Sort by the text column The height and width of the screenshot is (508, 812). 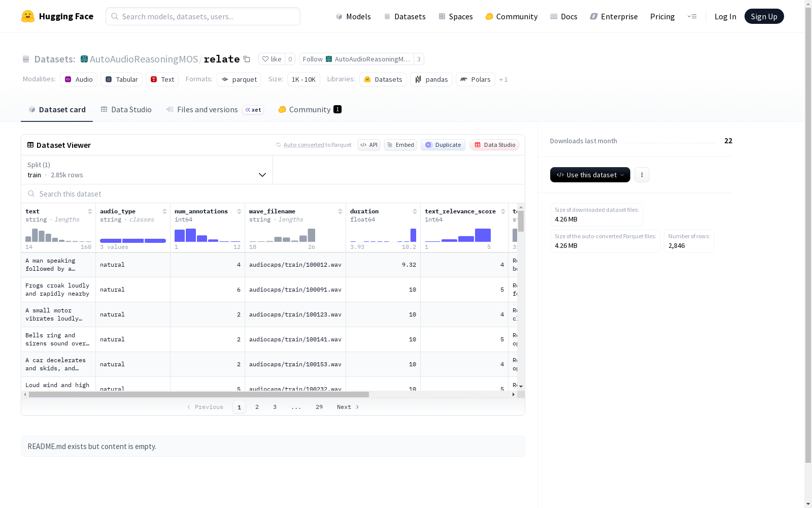click(90, 211)
